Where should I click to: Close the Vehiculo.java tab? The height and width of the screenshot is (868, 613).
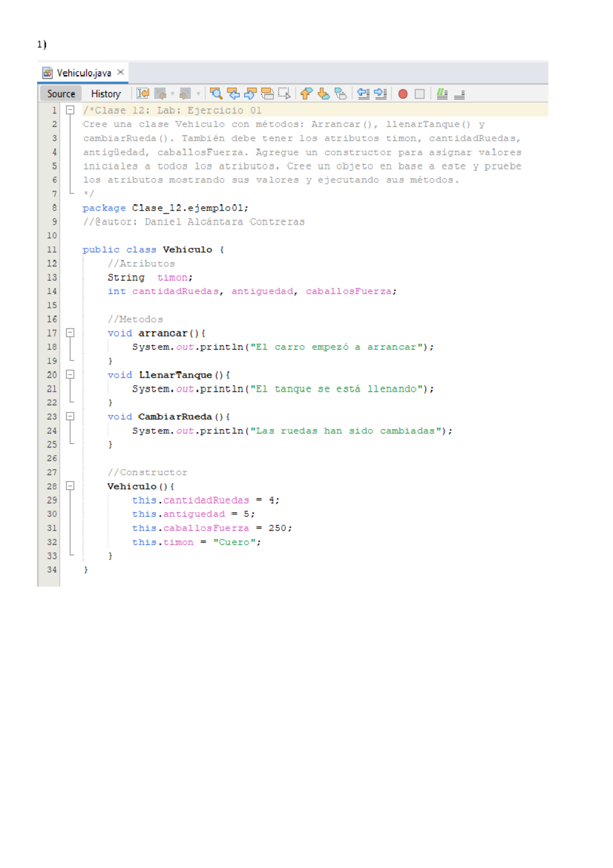tap(121, 73)
